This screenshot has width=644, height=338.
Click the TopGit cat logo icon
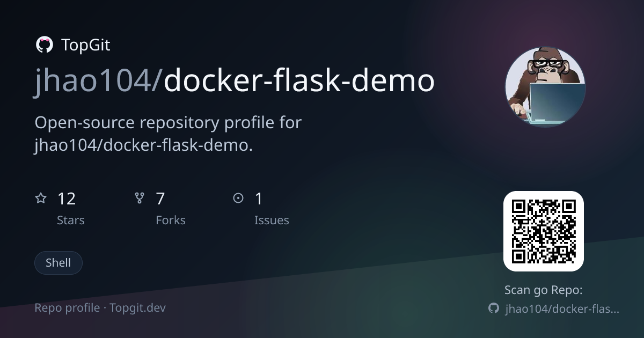(44, 45)
